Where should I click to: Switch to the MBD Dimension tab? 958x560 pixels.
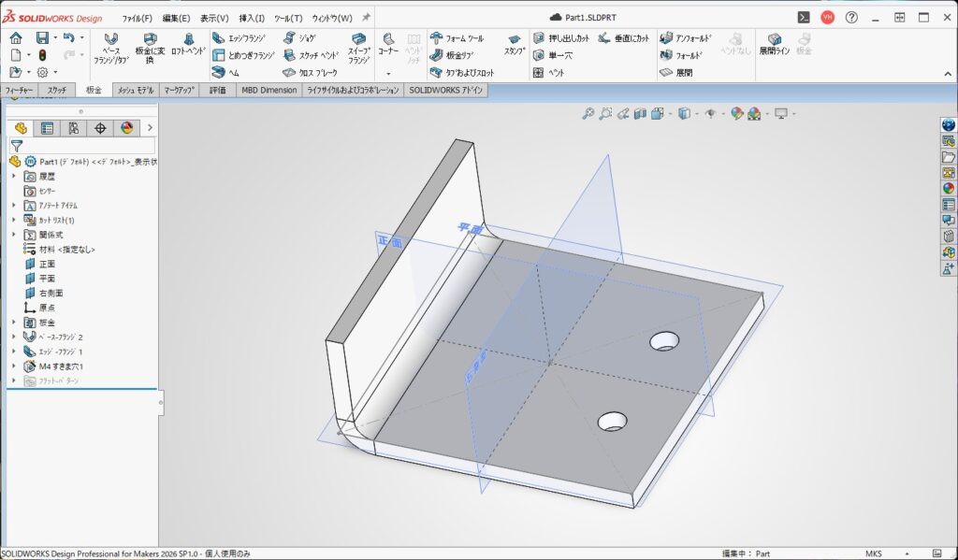pos(269,90)
